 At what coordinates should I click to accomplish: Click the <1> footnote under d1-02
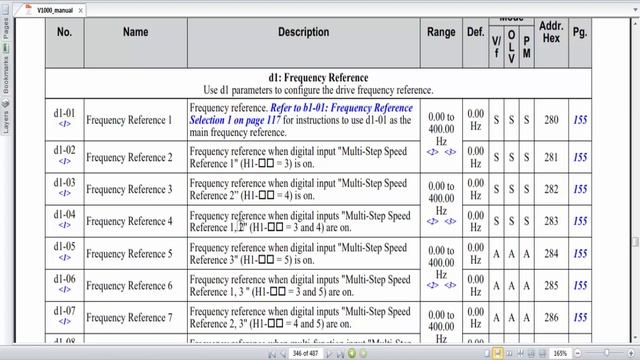[x=64, y=161]
